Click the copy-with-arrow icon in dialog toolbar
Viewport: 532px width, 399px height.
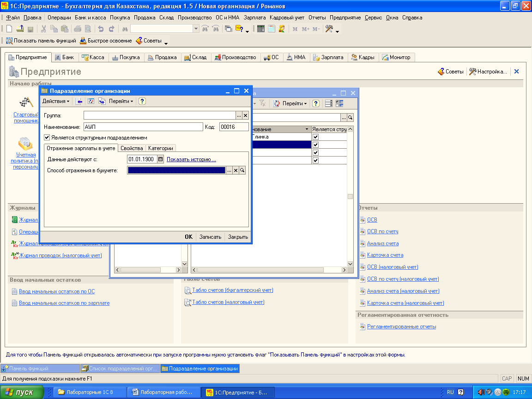(102, 101)
